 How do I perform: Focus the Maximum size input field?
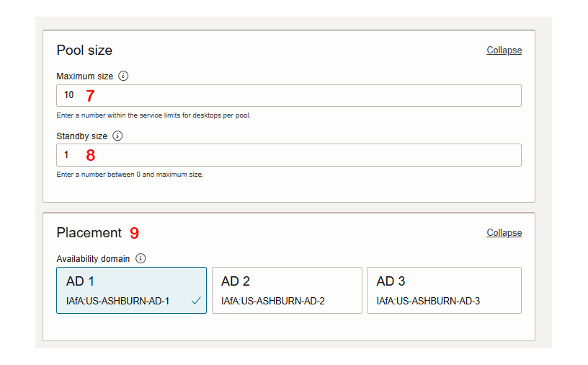pyautogui.click(x=289, y=95)
